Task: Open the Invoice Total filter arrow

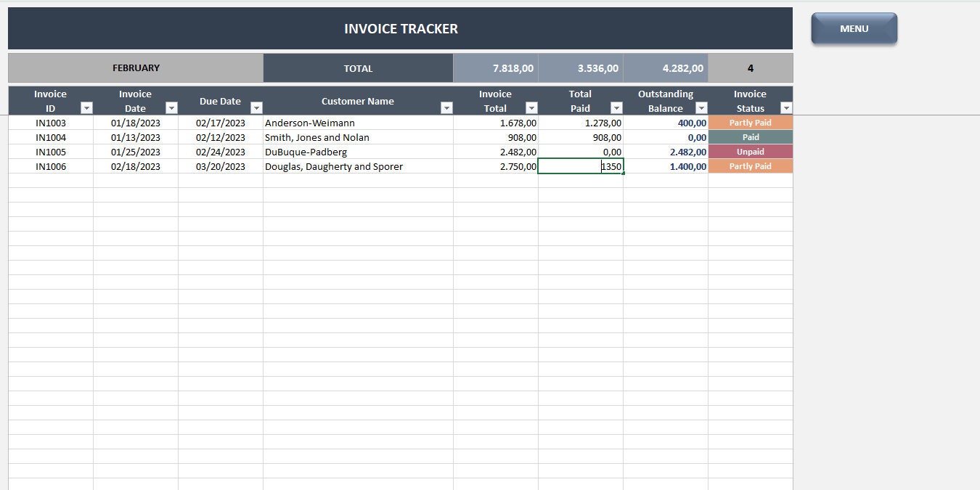Action: [531, 107]
